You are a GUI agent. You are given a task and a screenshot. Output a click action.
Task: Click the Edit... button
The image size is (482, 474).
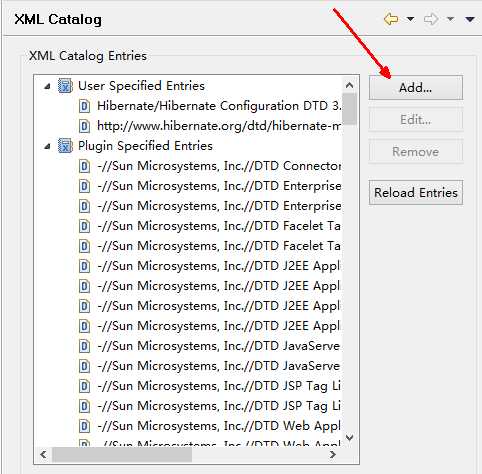click(416, 119)
